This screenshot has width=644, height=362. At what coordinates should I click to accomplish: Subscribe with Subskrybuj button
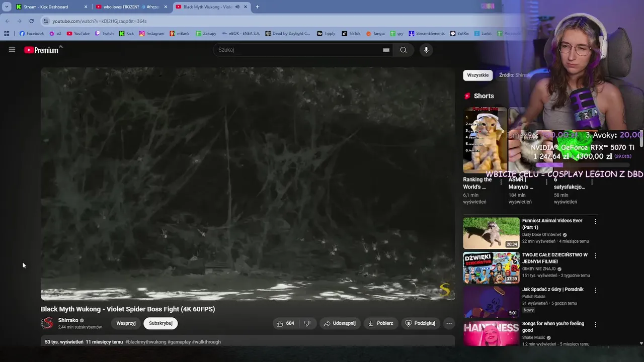click(160, 323)
